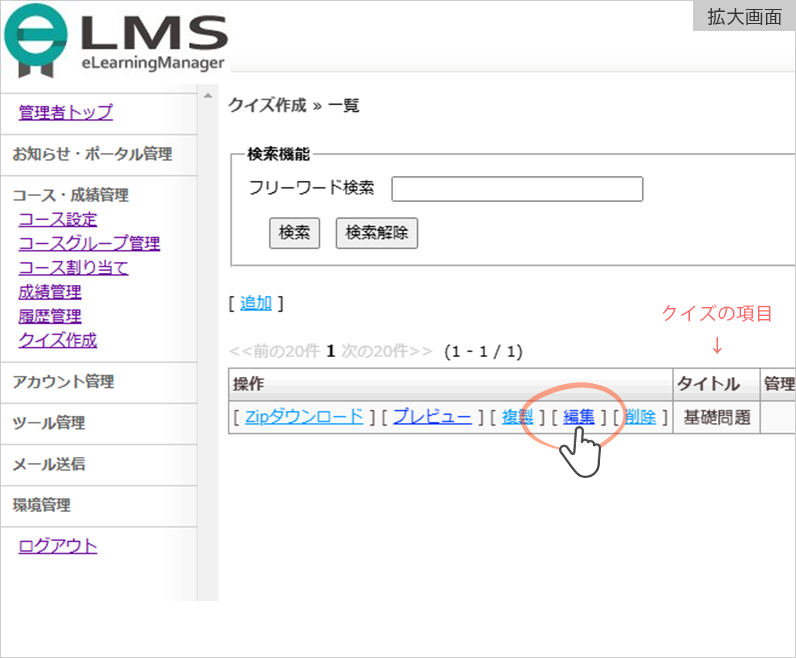Click the 操作 column header
Viewport: 796px width, 658px height.
[451, 384]
